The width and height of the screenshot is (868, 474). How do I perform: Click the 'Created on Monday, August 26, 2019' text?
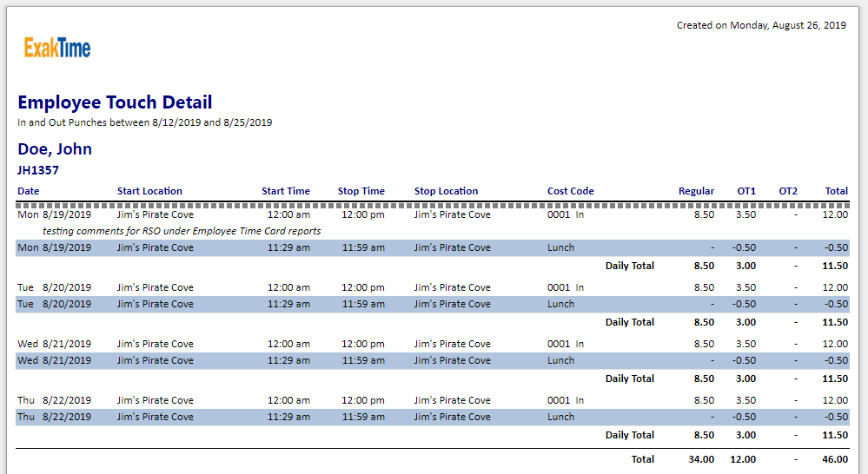(x=761, y=25)
